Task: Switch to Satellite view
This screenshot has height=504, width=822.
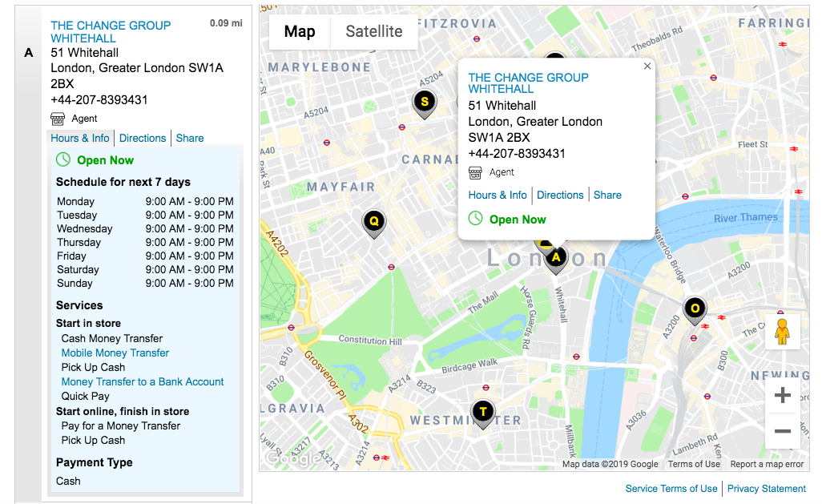Action: coord(374,31)
